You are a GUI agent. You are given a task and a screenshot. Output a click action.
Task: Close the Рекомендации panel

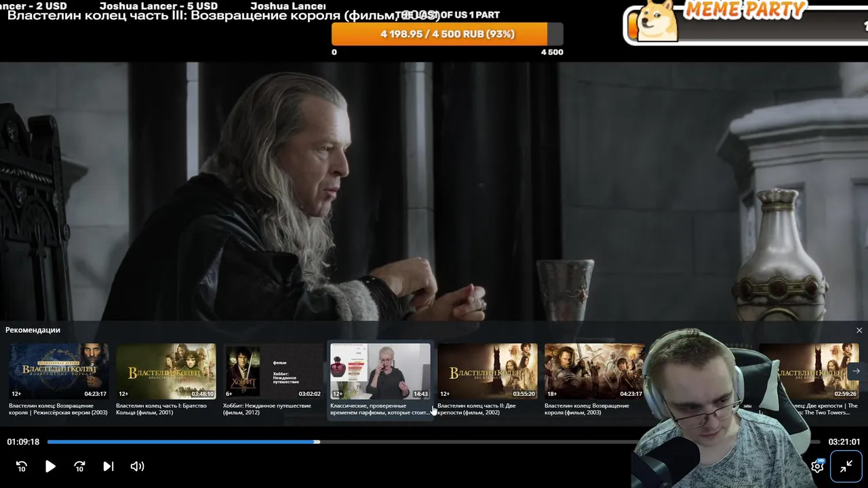coord(859,330)
